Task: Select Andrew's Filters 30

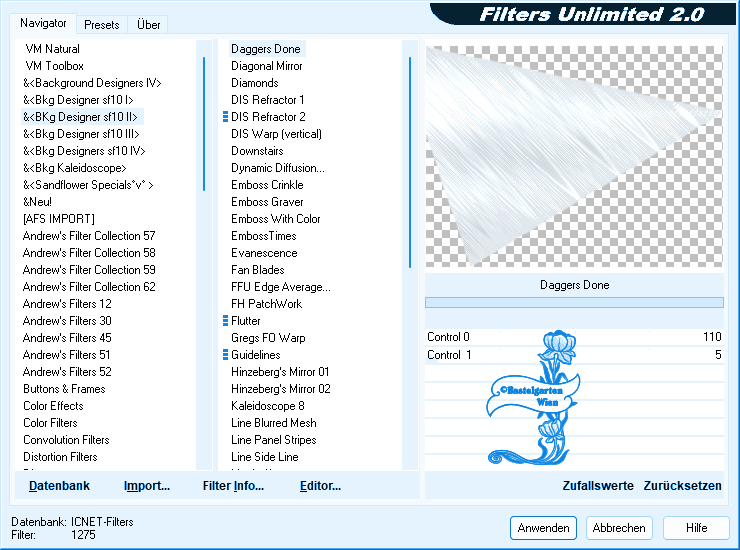Action: pyautogui.click(x=67, y=321)
